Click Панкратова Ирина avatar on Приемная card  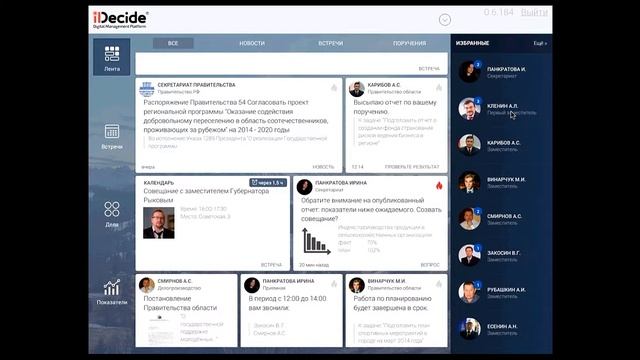(x=252, y=285)
